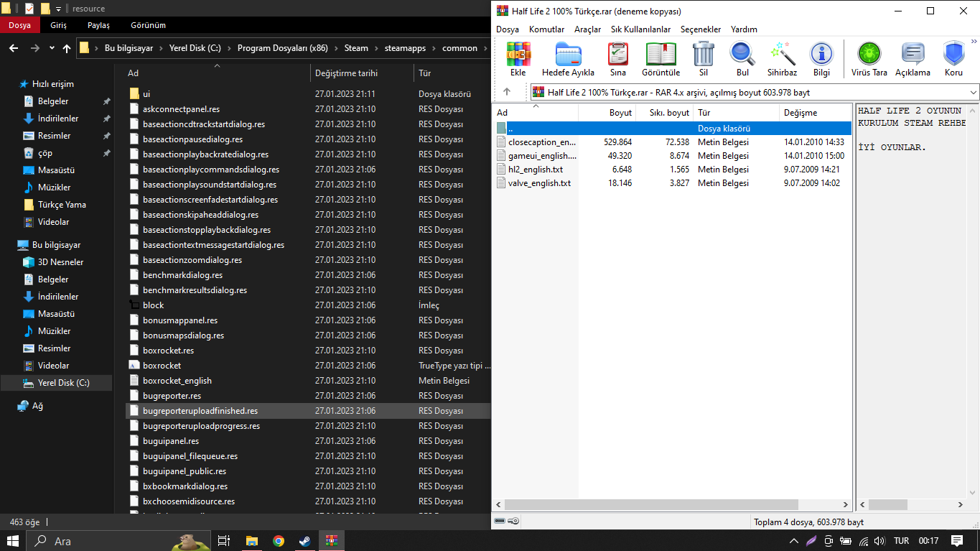
Task: Open the notification center icon
Action: pyautogui.click(x=957, y=541)
